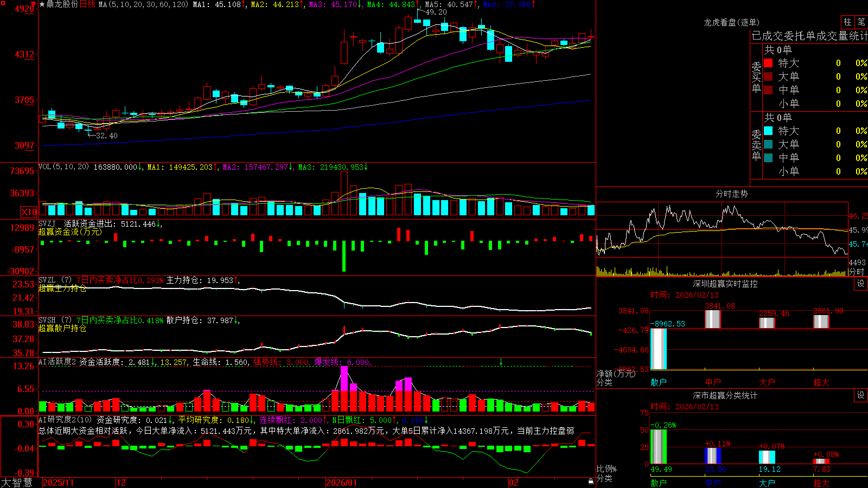Screen dimensions: 868x488
Task: Click the 12 month marker on the time axis
Action: [122, 483]
